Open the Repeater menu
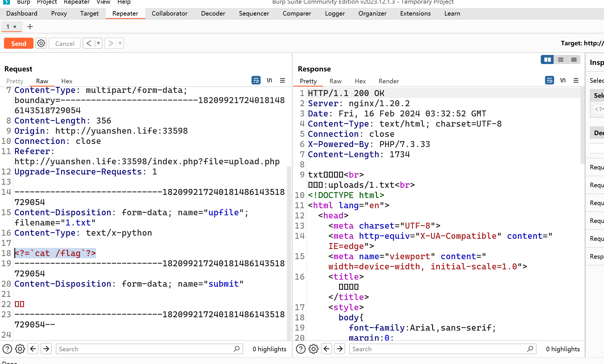Screen dimensions: 604x364 point(77,2)
